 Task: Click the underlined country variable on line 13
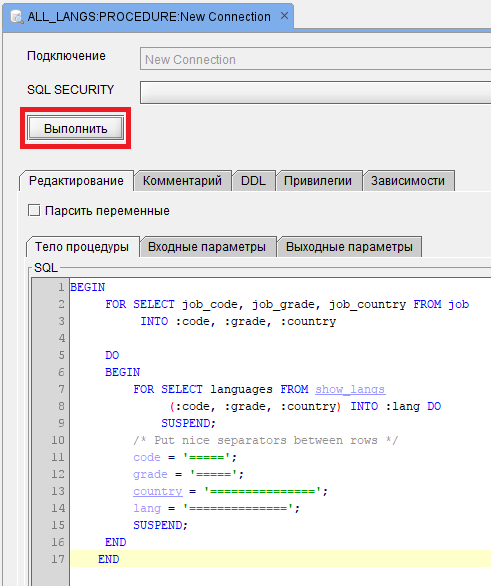coord(158,491)
